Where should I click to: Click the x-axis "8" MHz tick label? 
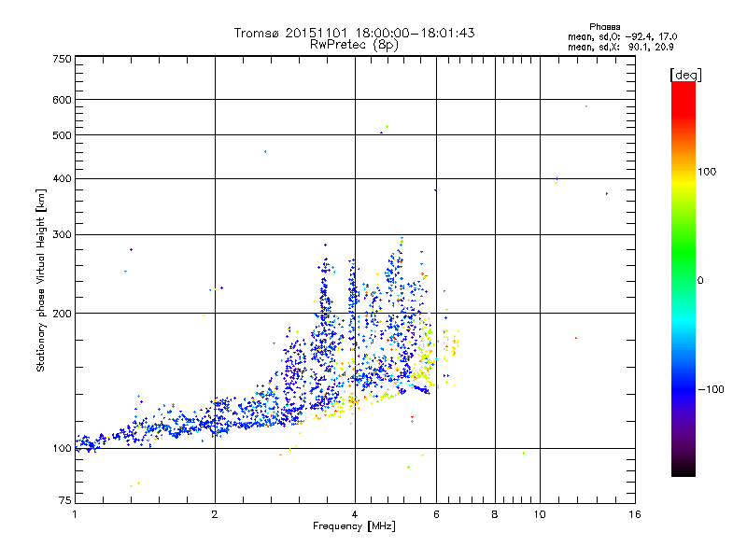[x=495, y=514]
